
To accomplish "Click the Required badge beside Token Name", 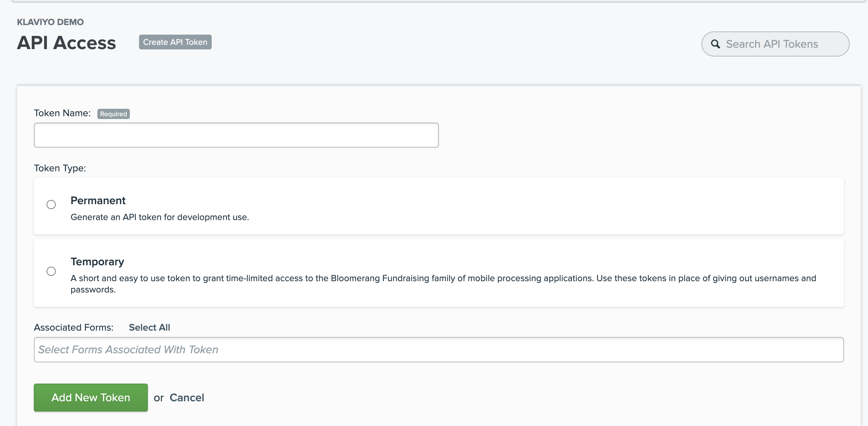I will [113, 114].
